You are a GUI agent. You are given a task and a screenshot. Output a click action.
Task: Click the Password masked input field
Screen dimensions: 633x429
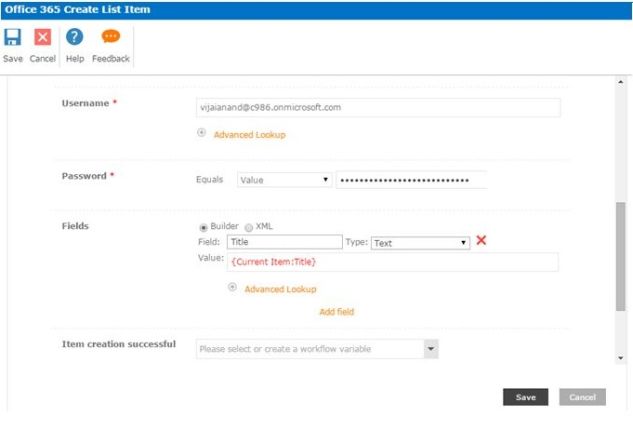click(x=411, y=180)
